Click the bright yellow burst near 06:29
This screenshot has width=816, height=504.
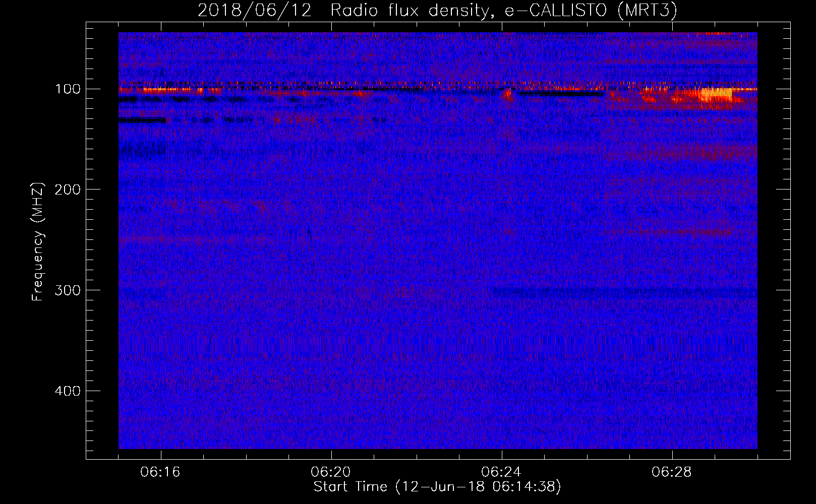point(715,94)
